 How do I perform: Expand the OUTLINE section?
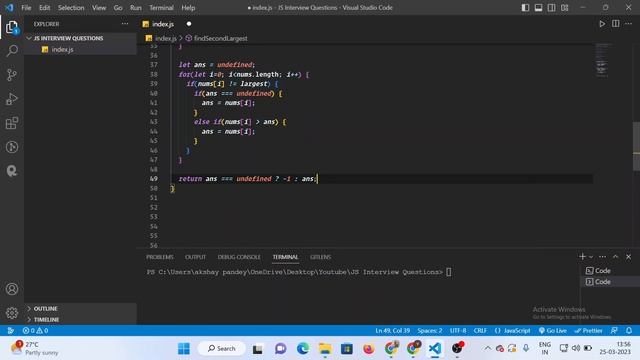coord(80,309)
